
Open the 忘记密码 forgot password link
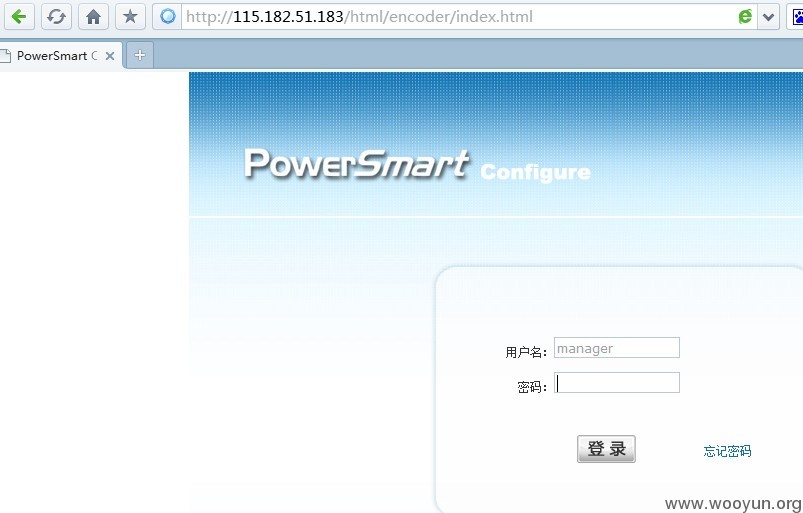pos(727,451)
